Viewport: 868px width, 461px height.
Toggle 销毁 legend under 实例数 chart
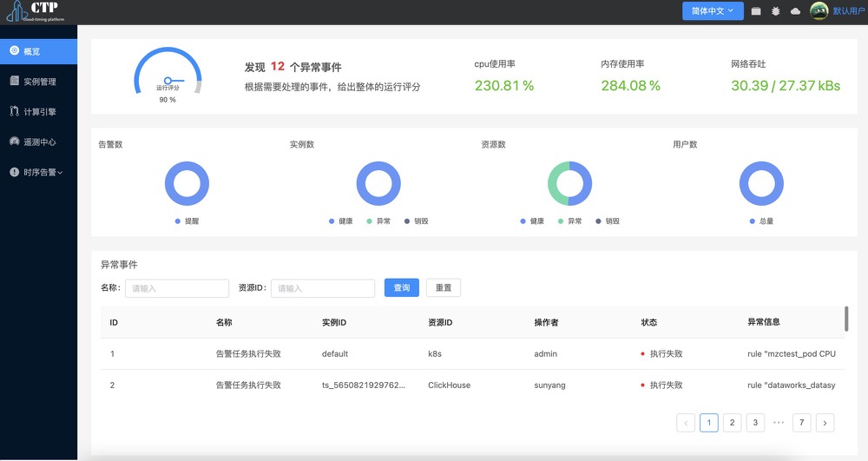click(x=417, y=221)
